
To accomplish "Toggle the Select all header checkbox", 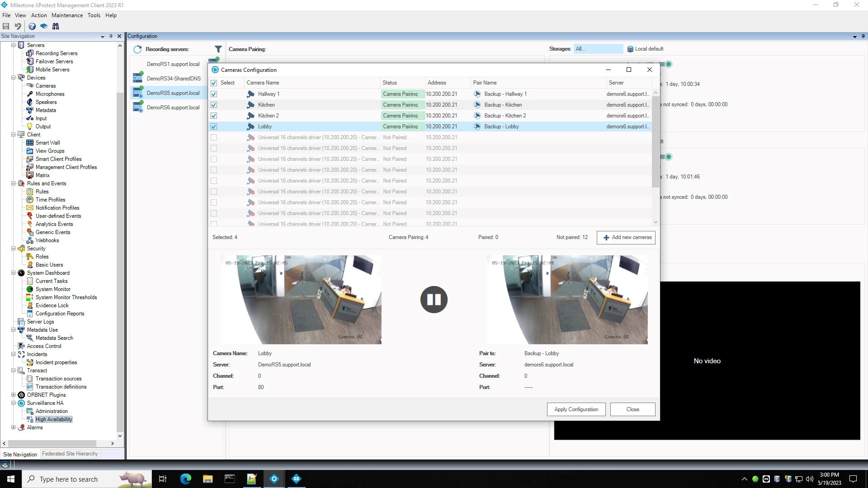I will tap(214, 83).
